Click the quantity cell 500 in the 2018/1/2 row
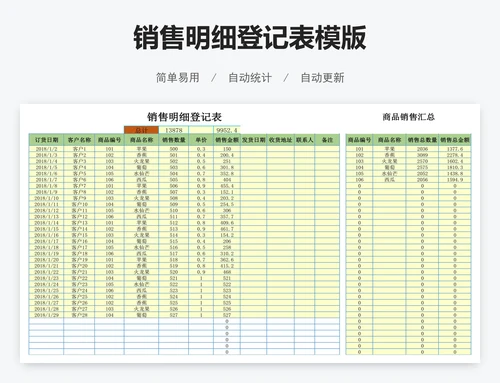Viewport: 500px width, 383px height. (174, 149)
